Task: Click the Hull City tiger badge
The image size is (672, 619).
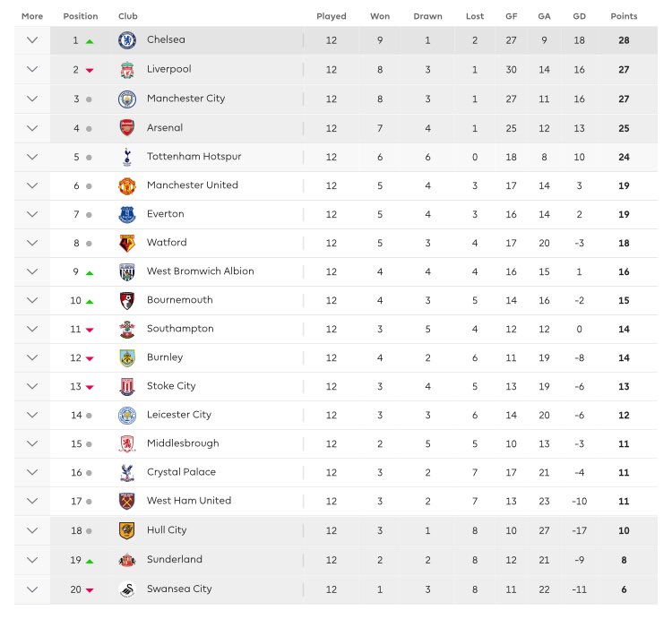Action: [127, 530]
